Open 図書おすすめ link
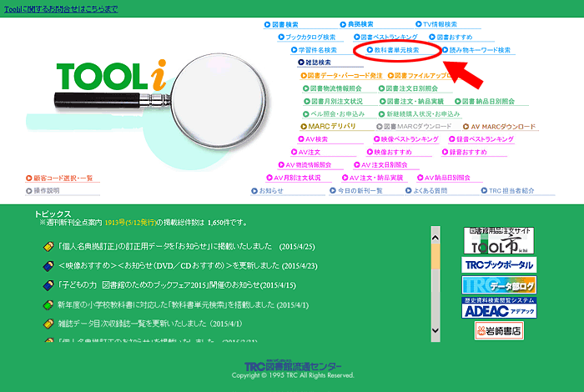 point(451,37)
